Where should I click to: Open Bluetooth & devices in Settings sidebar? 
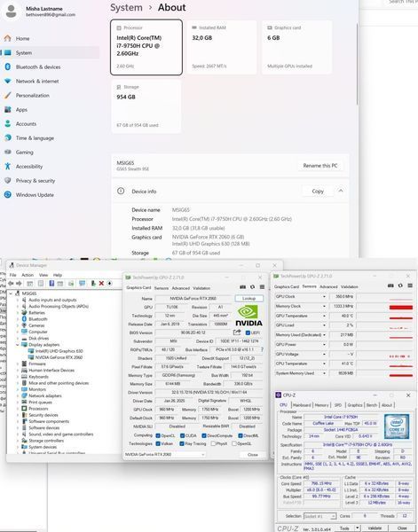(37, 67)
